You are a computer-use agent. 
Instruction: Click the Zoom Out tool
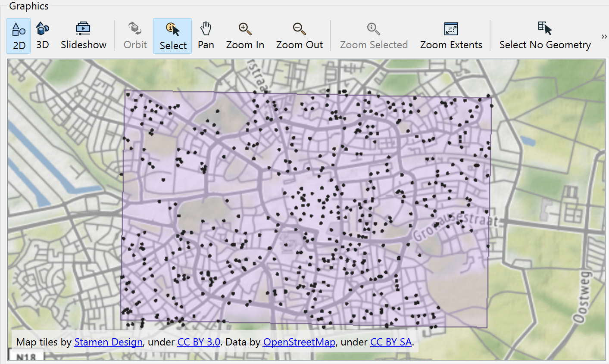299,36
